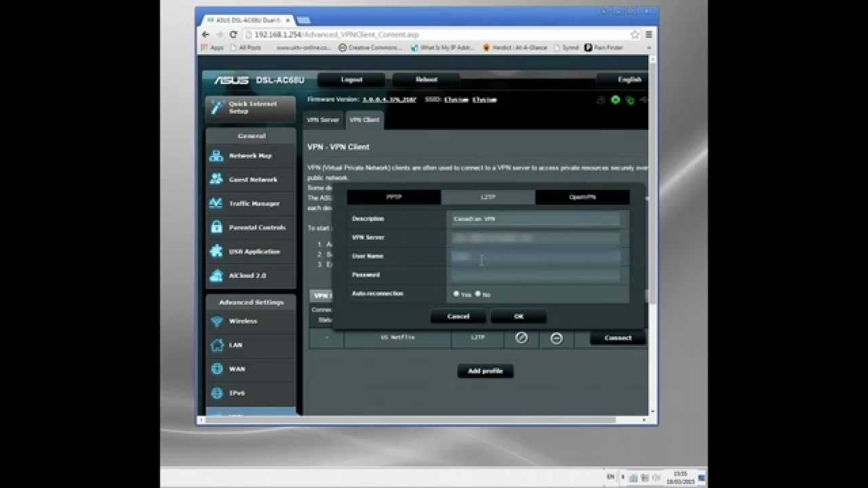Open the Apps bookmark shortcut
Image resolution: width=868 pixels, height=488 pixels.
pos(212,47)
